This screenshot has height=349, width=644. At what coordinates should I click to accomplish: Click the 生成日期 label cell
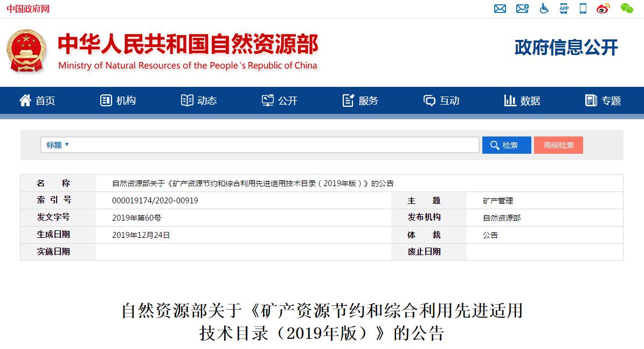tap(58, 235)
